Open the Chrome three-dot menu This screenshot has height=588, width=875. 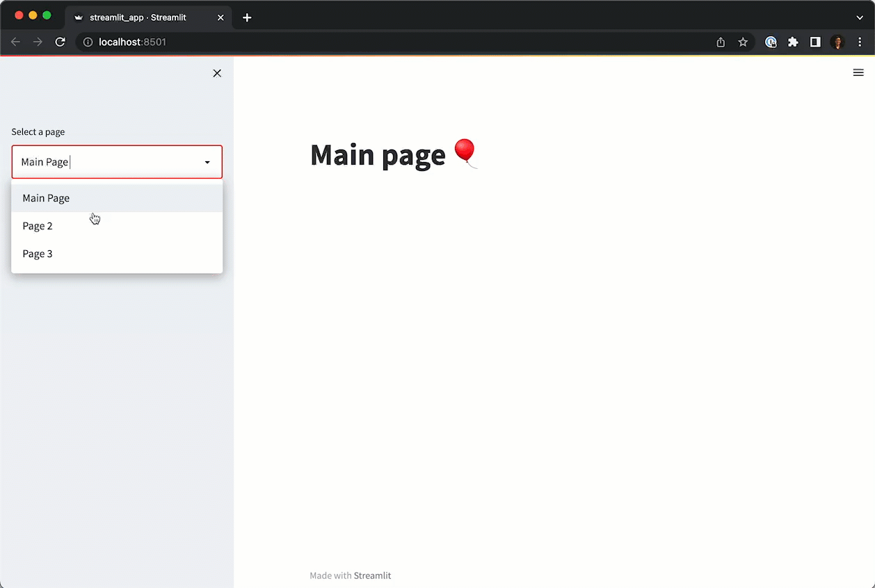860,42
